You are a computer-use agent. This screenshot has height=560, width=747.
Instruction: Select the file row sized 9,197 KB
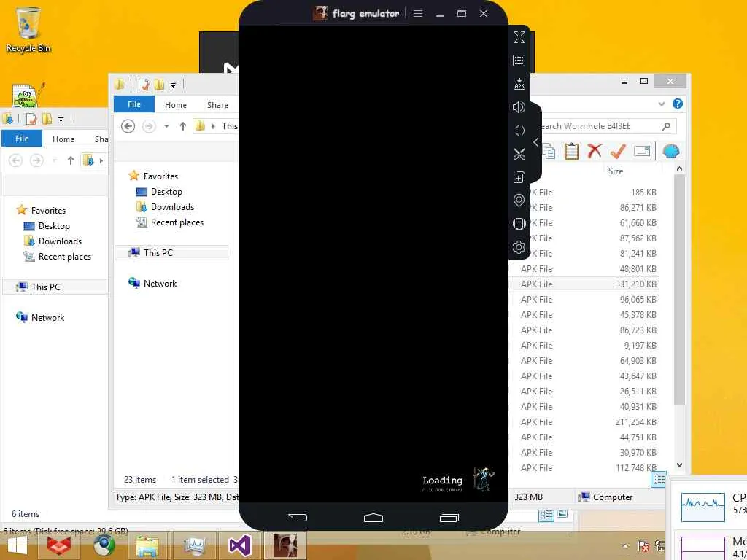584,345
